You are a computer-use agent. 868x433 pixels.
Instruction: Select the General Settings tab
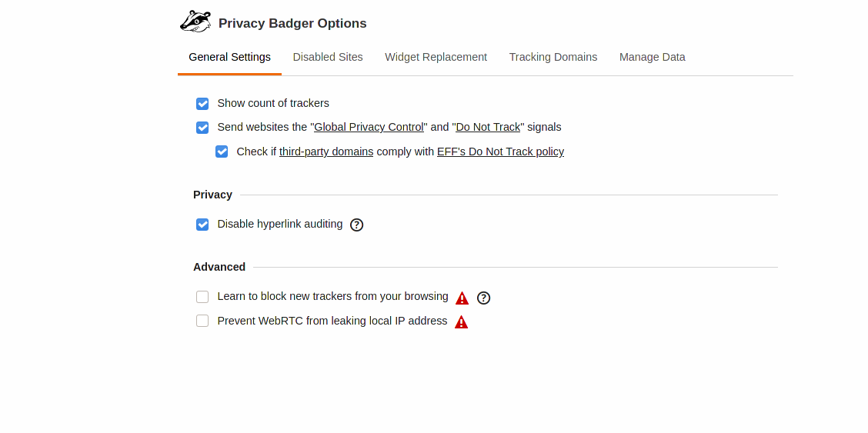click(230, 57)
